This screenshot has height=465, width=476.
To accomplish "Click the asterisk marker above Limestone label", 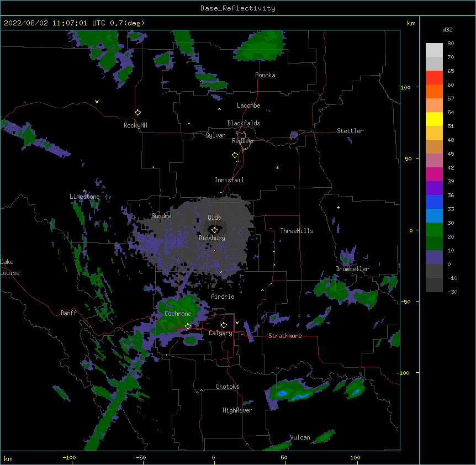I will 85,191.
